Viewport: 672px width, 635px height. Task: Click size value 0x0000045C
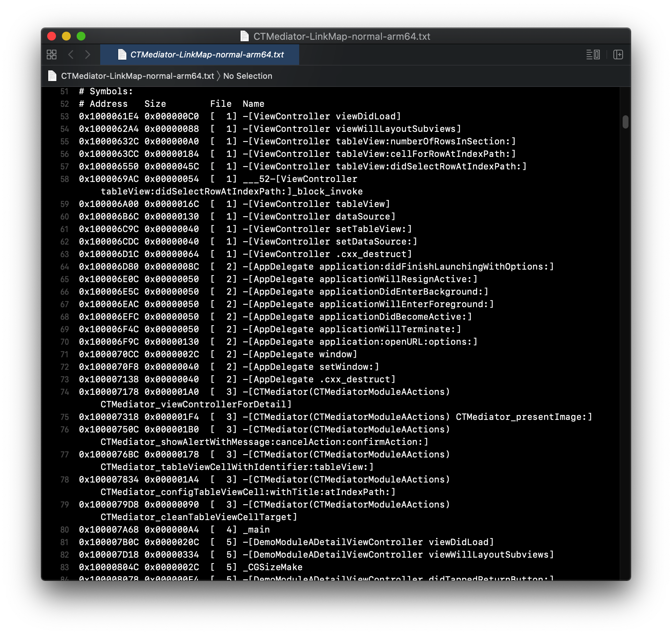point(172,166)
